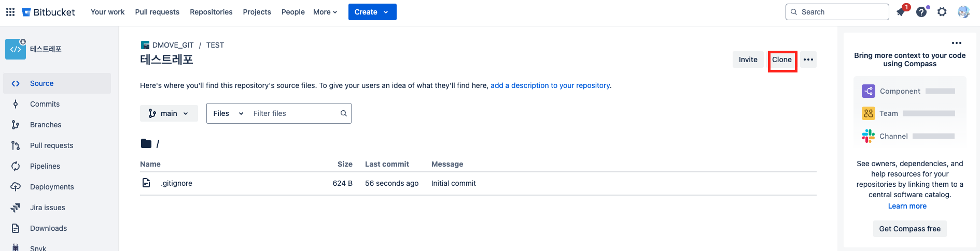Image resolution: width=980 pixels, height=251 pixels.
Task: Open the help question mark icon
Action: click(921, 12)
